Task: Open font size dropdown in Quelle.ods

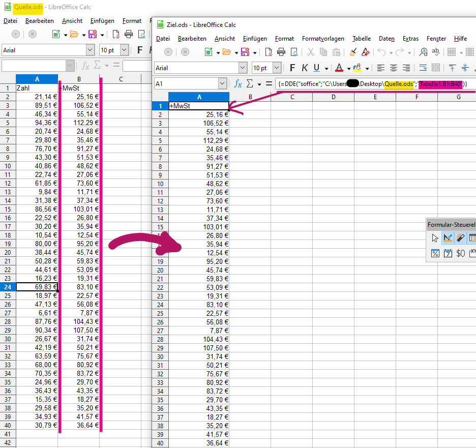Action: 124,50
